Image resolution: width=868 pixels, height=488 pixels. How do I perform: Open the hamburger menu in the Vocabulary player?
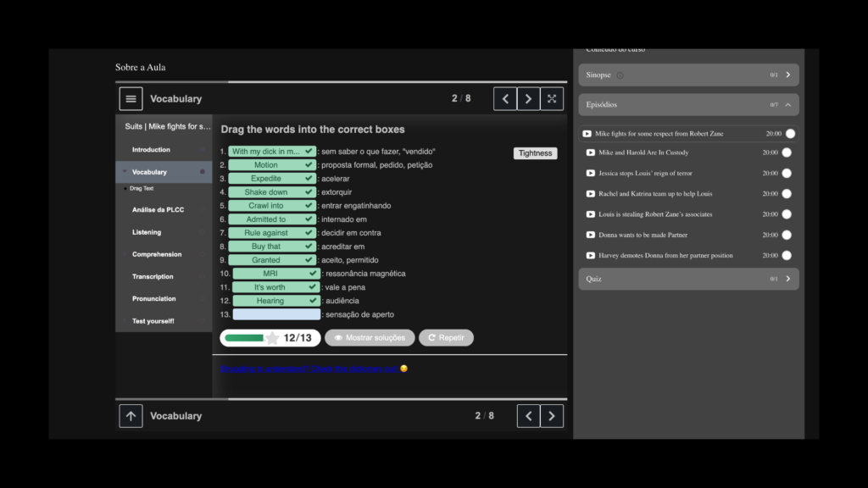click(x=131, y=98)
